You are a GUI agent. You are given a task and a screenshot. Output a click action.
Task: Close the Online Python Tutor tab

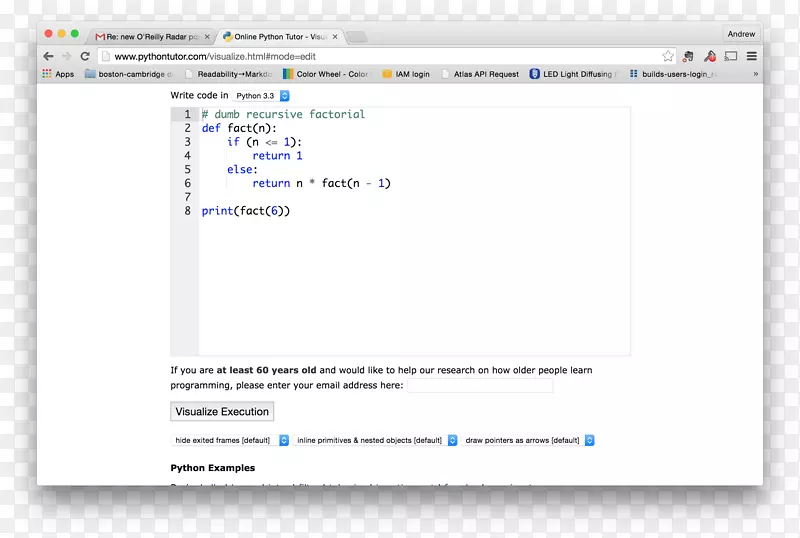(335, 36)
